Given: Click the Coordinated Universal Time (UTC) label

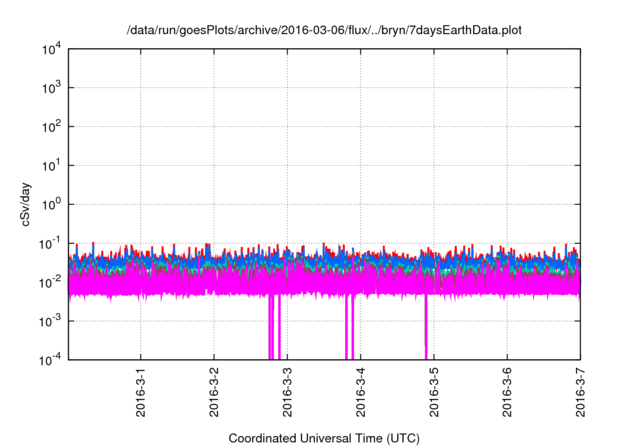Looking at the screenshot, I should [x=324, y=439].
